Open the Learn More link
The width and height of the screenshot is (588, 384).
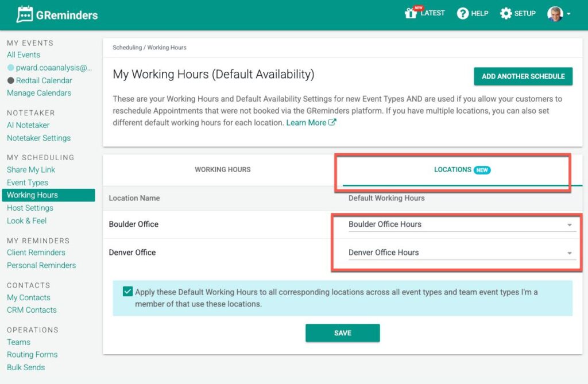coord(306,123)
